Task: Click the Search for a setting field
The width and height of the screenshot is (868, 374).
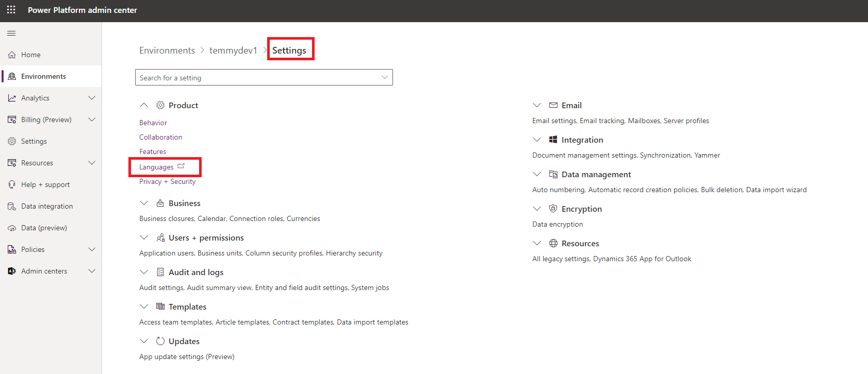Action: point(264,77)
